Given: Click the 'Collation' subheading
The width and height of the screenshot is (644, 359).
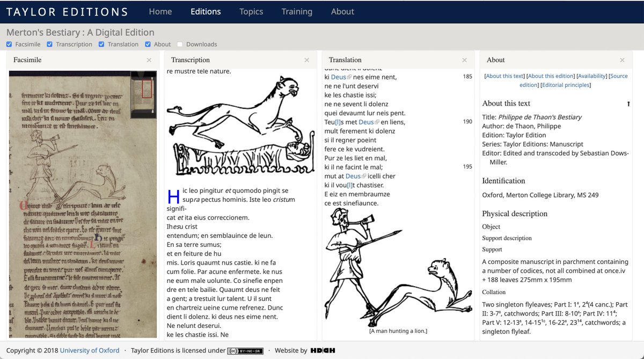Looking at the screenshot, I should 494,292.
